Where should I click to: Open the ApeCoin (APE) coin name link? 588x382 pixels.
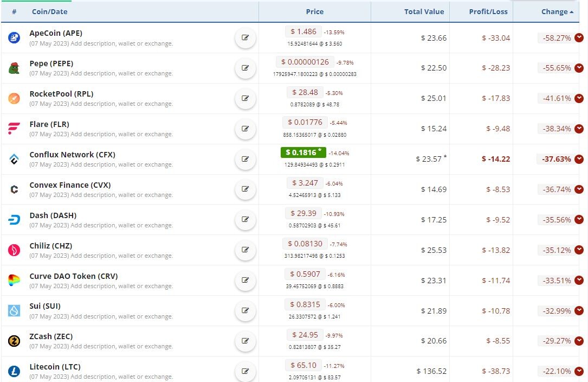(x=56, y=33)
